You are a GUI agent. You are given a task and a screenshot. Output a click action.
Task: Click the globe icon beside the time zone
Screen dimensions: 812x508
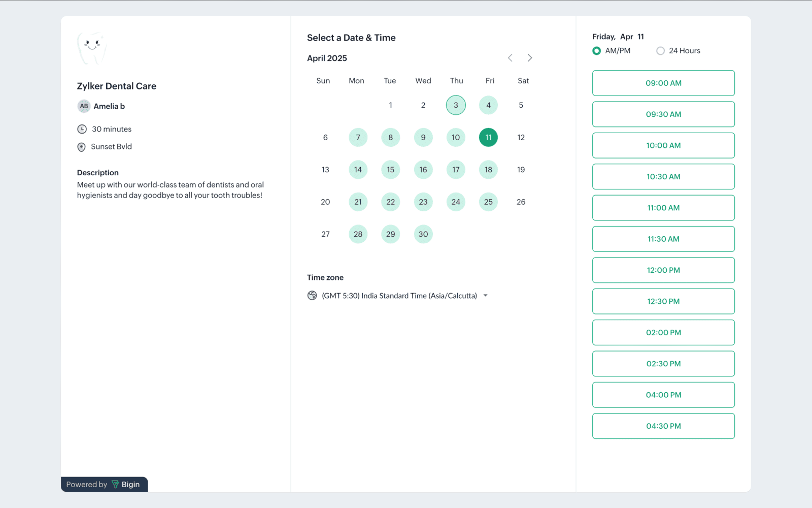(312, 296)
